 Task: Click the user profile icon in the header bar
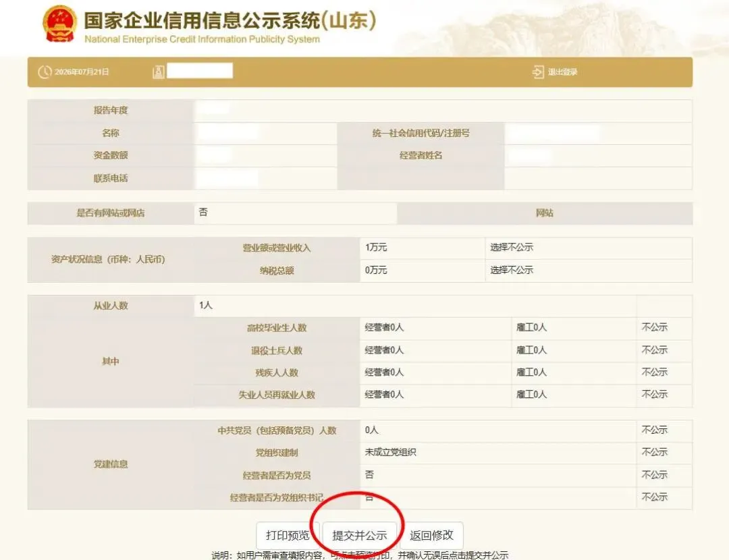coord(158,72)
